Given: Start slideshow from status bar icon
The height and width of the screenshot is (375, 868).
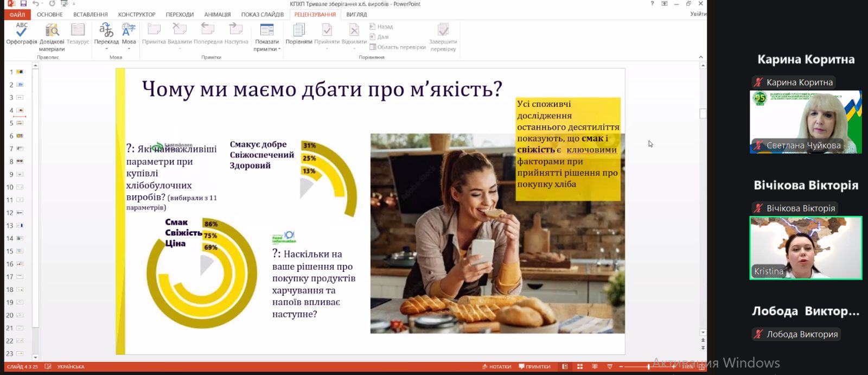Looking at the screenshot, I should [609, 367].
